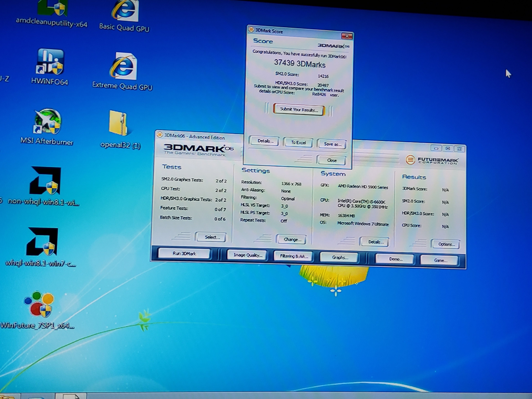Viewport: 532px width, 399px height.
Task: Open the Filtering & AA tool
Action: pos(294,256)
